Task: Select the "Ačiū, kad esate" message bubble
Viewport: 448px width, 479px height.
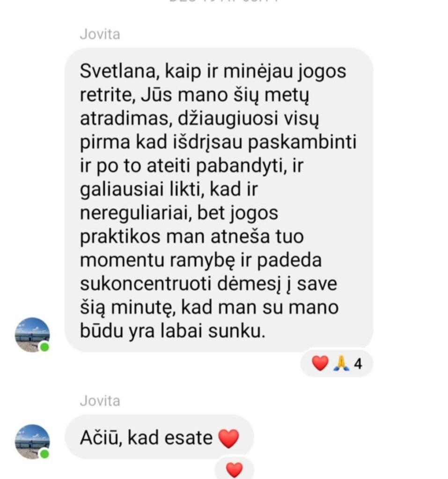Action: pyautogui.click(x=159, y=437)
